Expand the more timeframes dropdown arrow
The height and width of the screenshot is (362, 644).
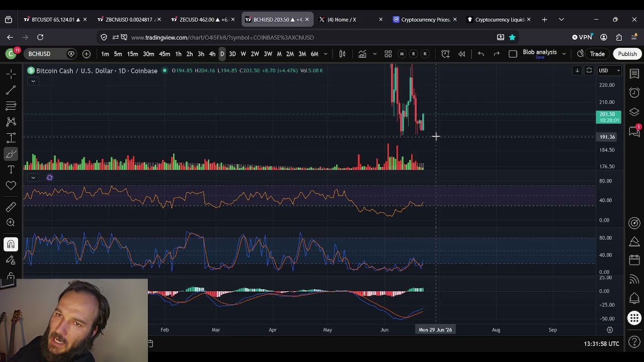coord(326,54)
